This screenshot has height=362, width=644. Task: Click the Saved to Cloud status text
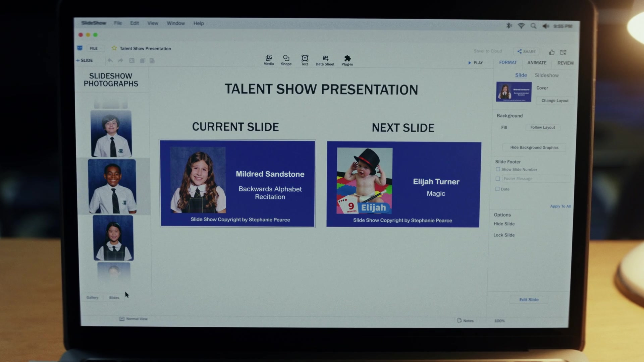(488, 51)
